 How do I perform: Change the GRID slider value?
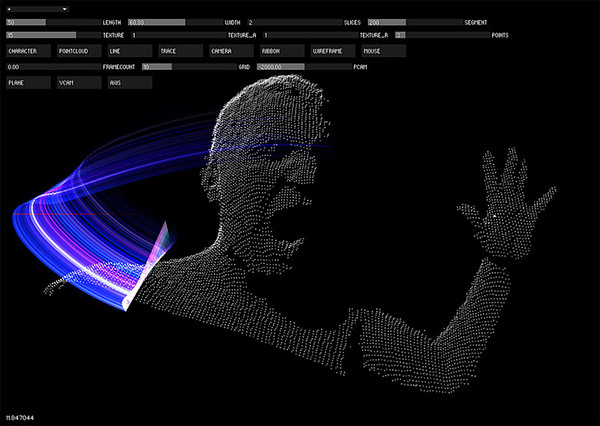coord(174,66)
